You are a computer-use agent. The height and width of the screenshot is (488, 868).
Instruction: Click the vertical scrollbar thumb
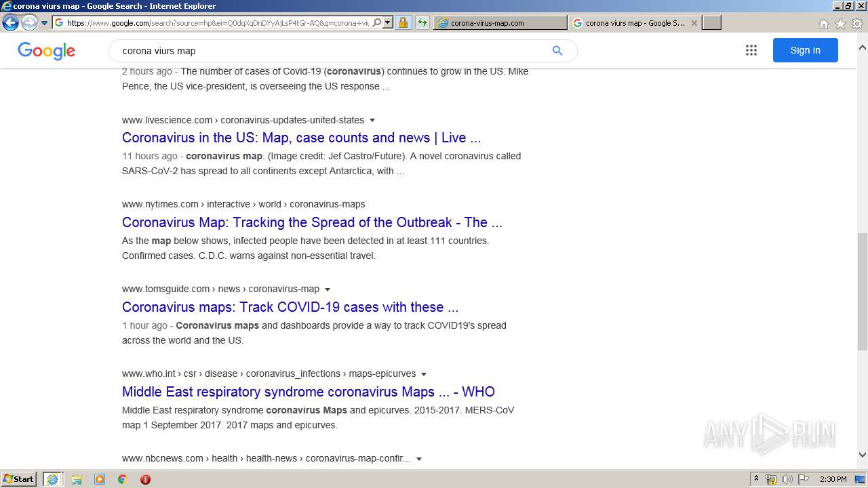862,291
